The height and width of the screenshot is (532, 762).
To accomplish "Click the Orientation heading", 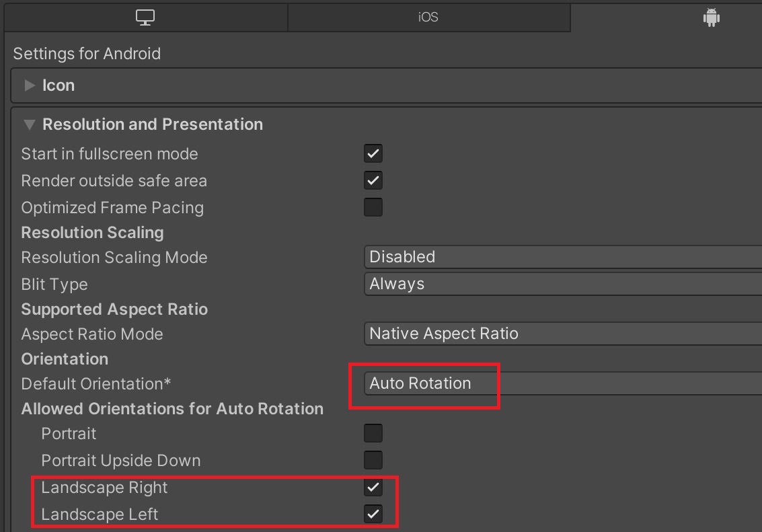I will [x=65, y=359].
